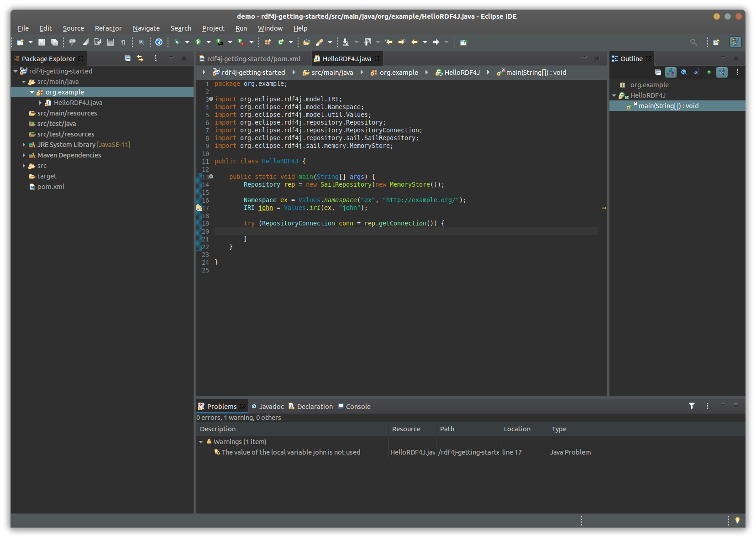Image resolution: width=756 pixels, height=539 pixels.
Task: Toggle alphabetical Sort in Outline
Action: click(671, 72)
